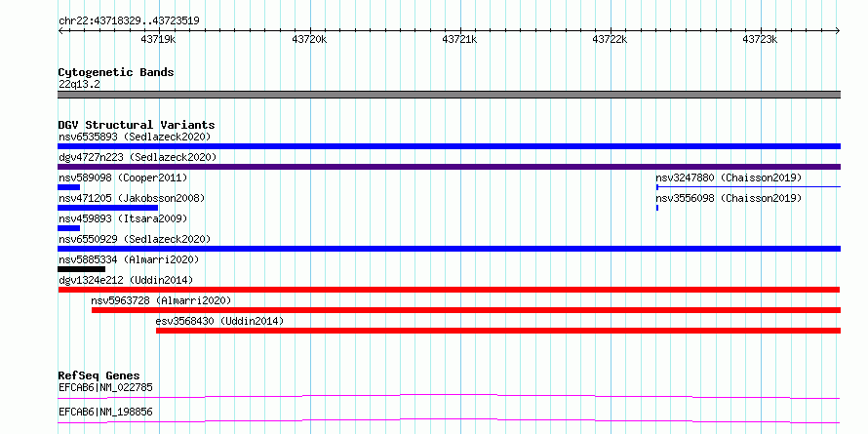Open nsv5963728 (Almarri2020) variant label
The height and width of the screenshot is (434, 868).
tap(161, 300)
